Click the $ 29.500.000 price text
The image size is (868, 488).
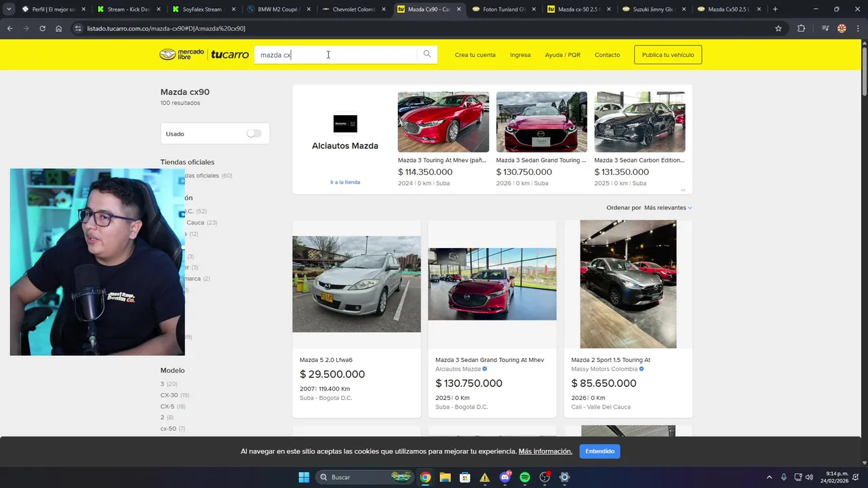tap(332, 374)
